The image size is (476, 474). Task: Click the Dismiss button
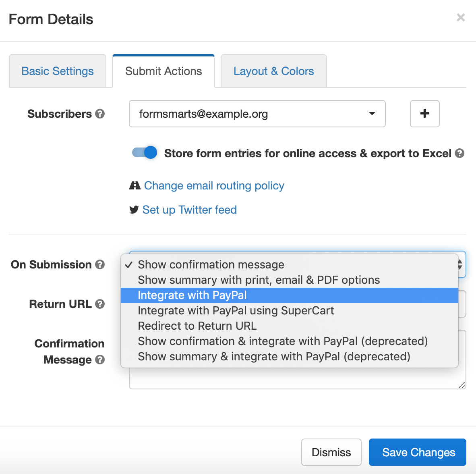pyautogui.click(x=331, y=452)
